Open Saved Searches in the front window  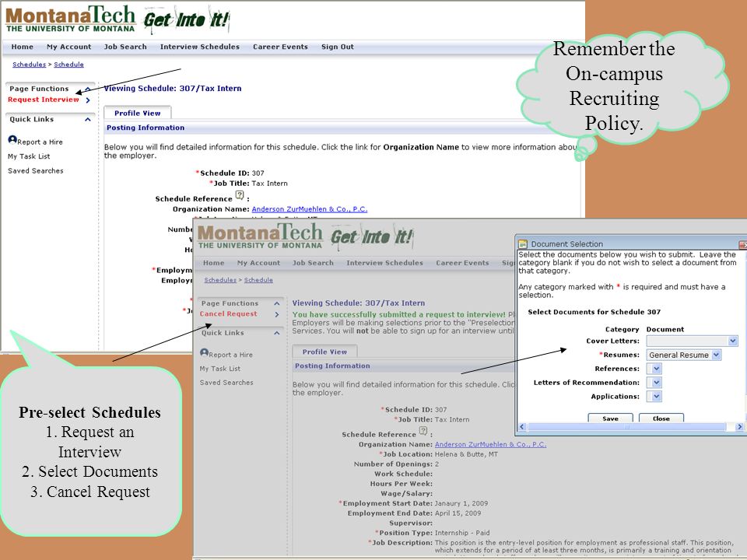click(226, 383)
